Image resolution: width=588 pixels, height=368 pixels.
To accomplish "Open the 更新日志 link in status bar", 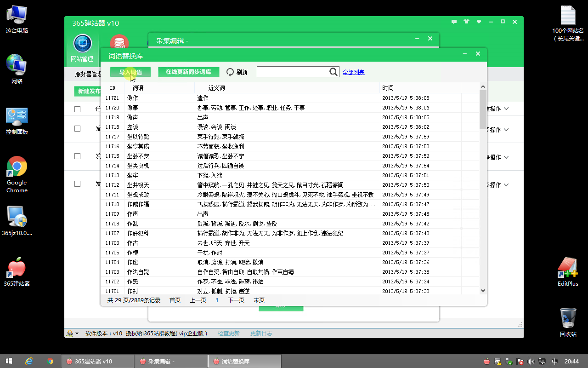I will tap(261, 333).
